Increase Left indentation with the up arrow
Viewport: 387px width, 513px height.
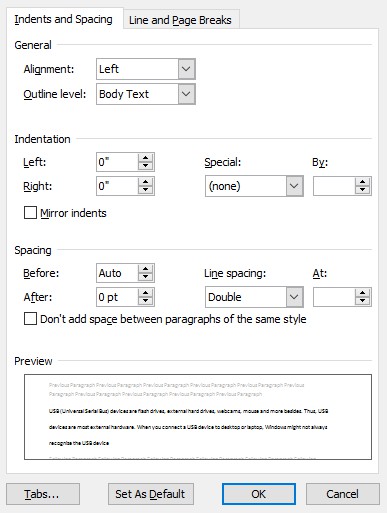(145, 158)
